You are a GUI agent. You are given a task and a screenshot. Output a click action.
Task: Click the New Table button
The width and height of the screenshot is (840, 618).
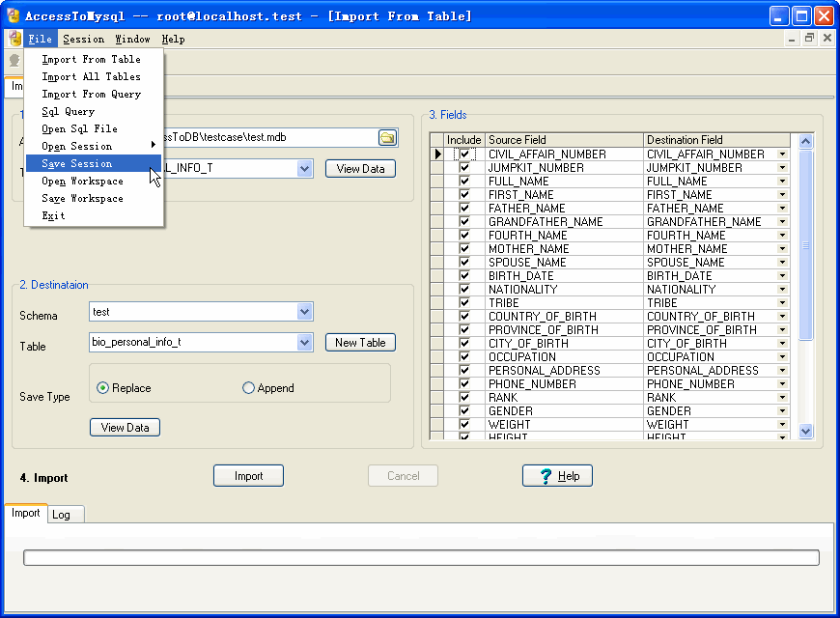[360, 343]
